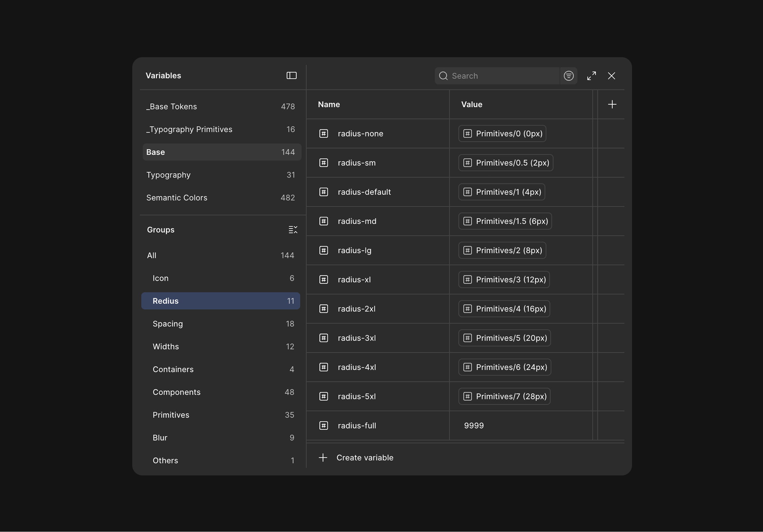Select the radius-5xl variable name
Viewport: 763px width, 532px height.
[x=357, y=396]
